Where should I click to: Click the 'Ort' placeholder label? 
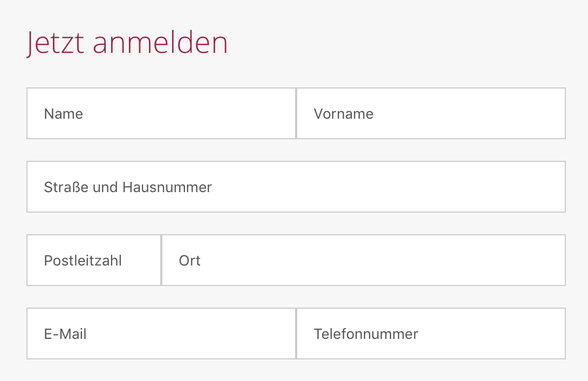pos(190,261)
